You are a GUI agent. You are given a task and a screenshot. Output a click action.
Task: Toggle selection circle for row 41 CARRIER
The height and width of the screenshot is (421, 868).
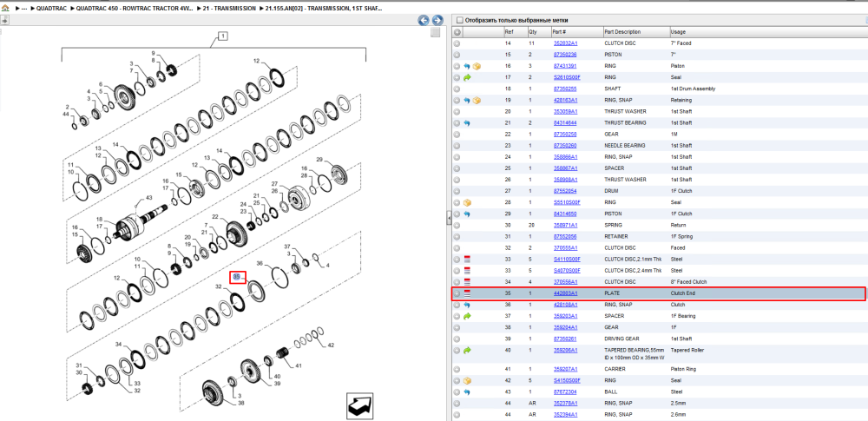[457, 369]
